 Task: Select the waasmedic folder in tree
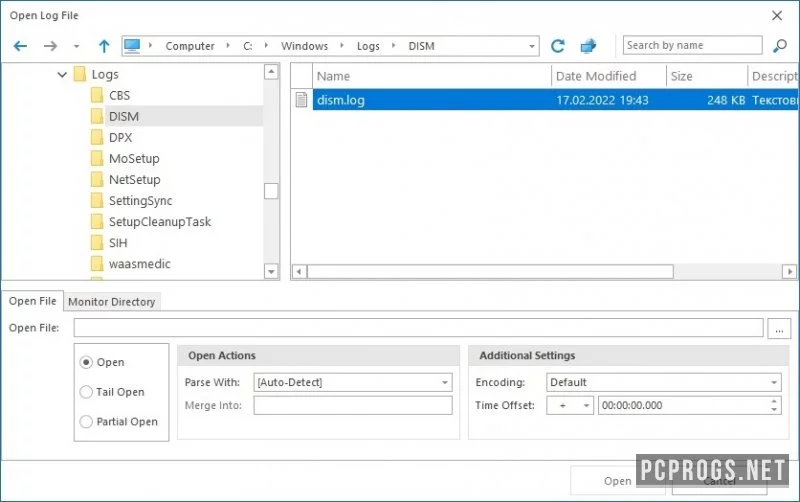pos(139,264)
